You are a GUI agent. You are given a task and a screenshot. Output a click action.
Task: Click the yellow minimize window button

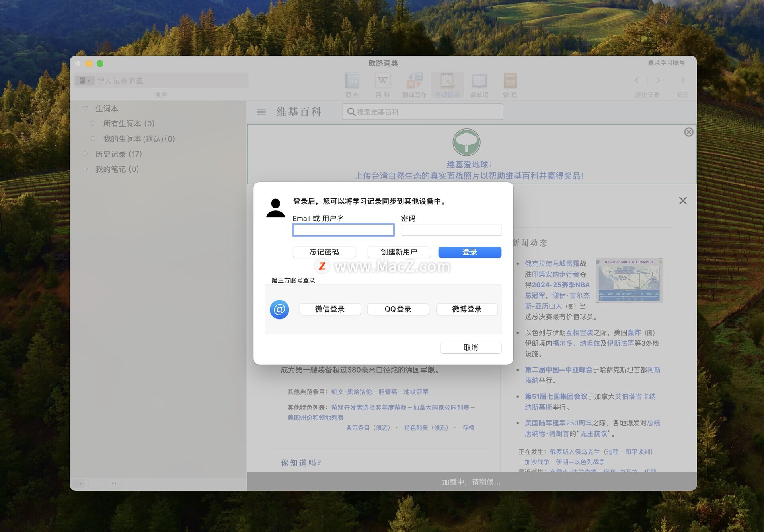(89, 64)
